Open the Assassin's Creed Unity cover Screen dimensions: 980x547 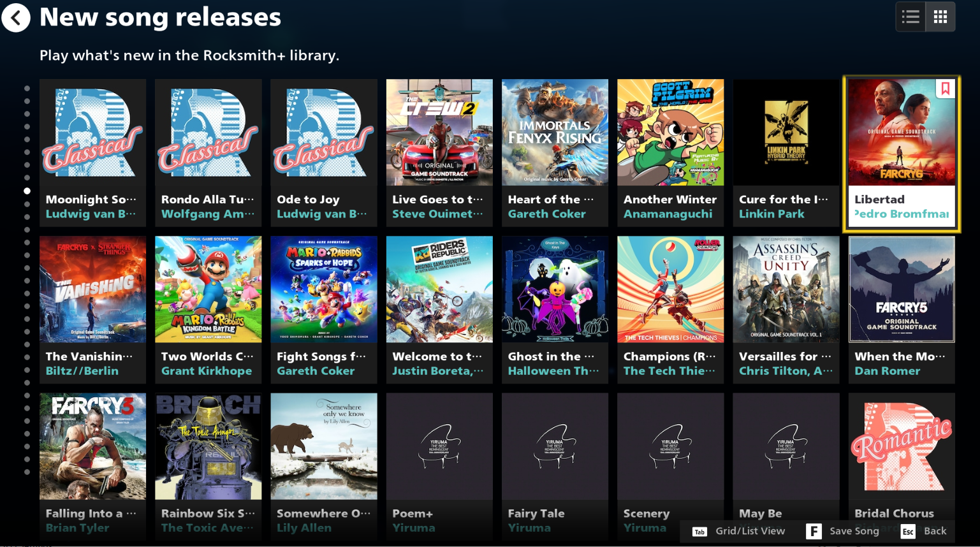[786, 289]
